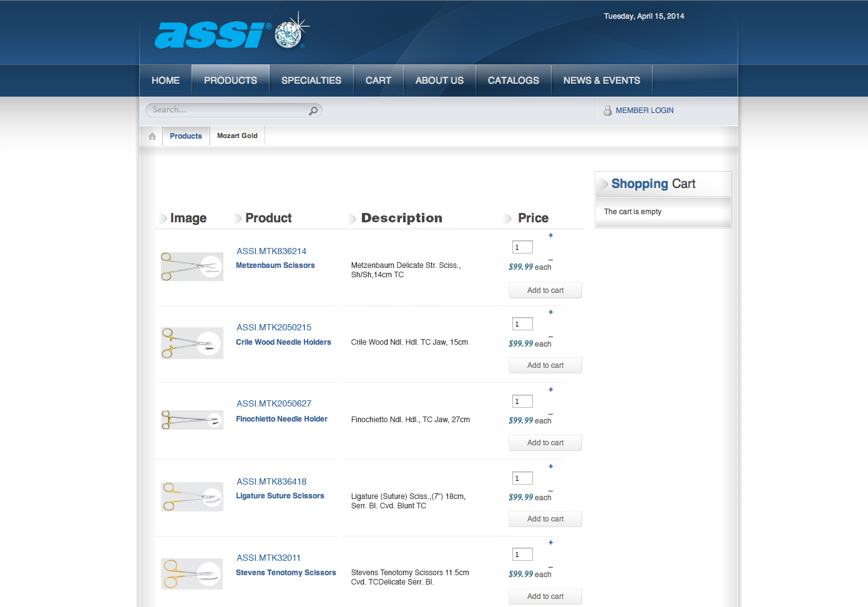Image resolution: width=868 pixels, height=607 pixels.
Task: Click quantity field for Metzenbaum Scissors
Action: click(522, 247)
